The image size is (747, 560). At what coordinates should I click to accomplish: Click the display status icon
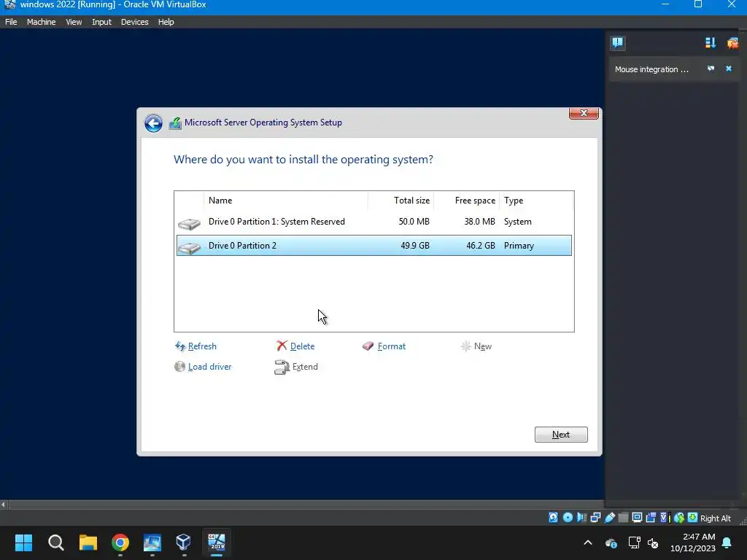[637, 518]
